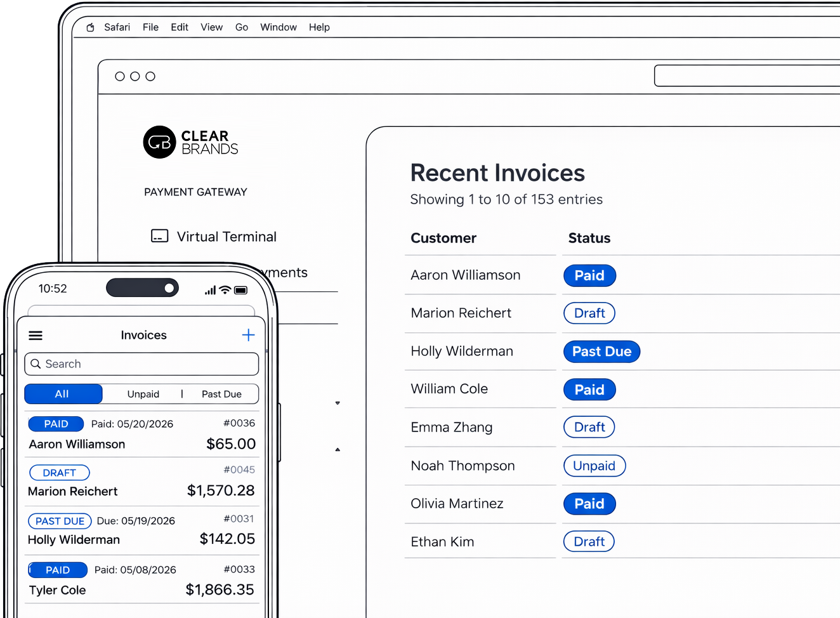
Task: Open the Window menu
Action: pyautogui.click(x=278, y=27)
